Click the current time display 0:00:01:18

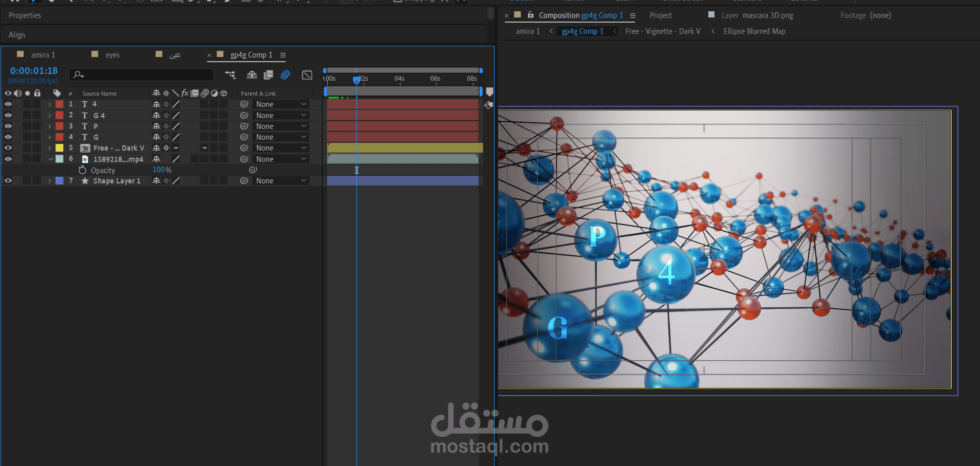click(x=34, y=71)
